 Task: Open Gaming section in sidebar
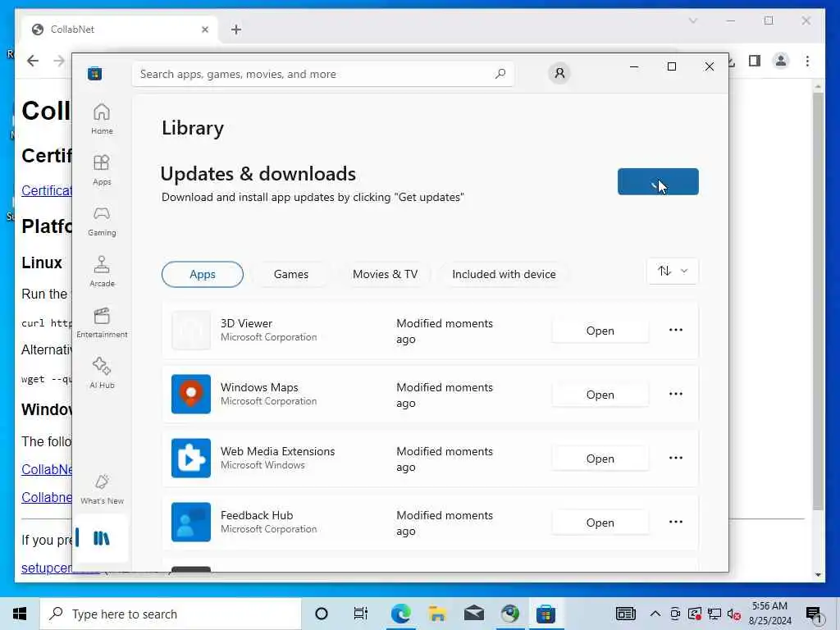pyautogui.click(x=101, y=221)
